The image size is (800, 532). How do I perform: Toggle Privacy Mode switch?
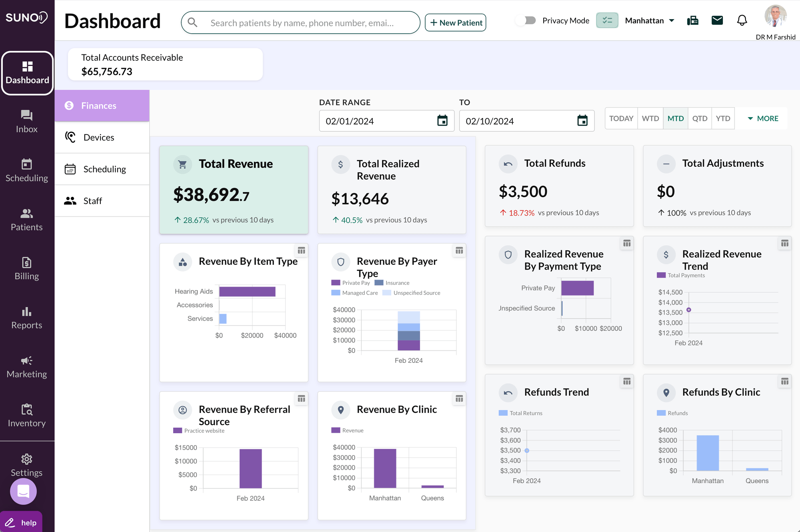pos(526,20)
